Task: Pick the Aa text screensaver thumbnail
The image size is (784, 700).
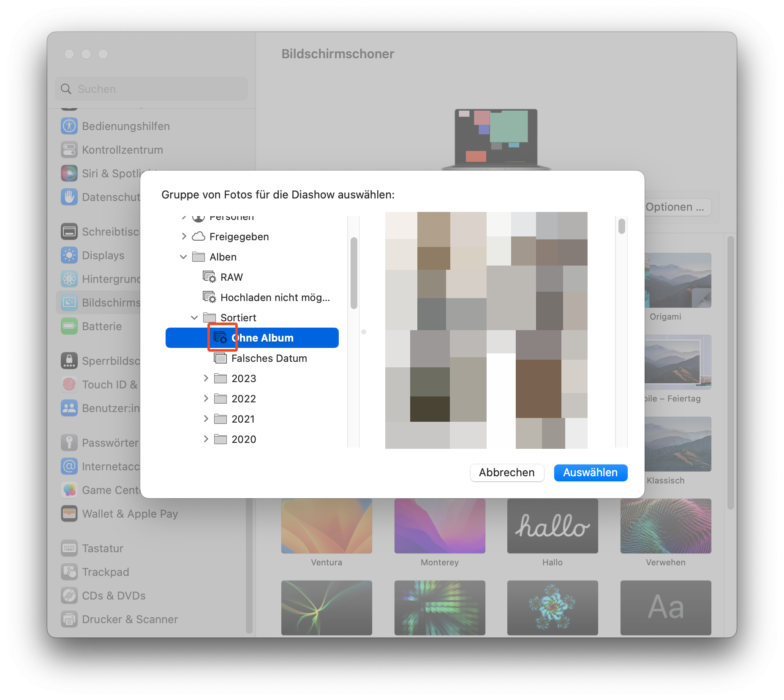Action: [666, 608]
